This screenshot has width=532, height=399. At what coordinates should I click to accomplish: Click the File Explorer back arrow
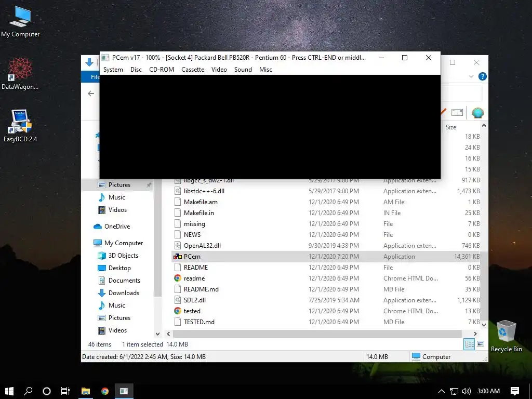[91, 94]
